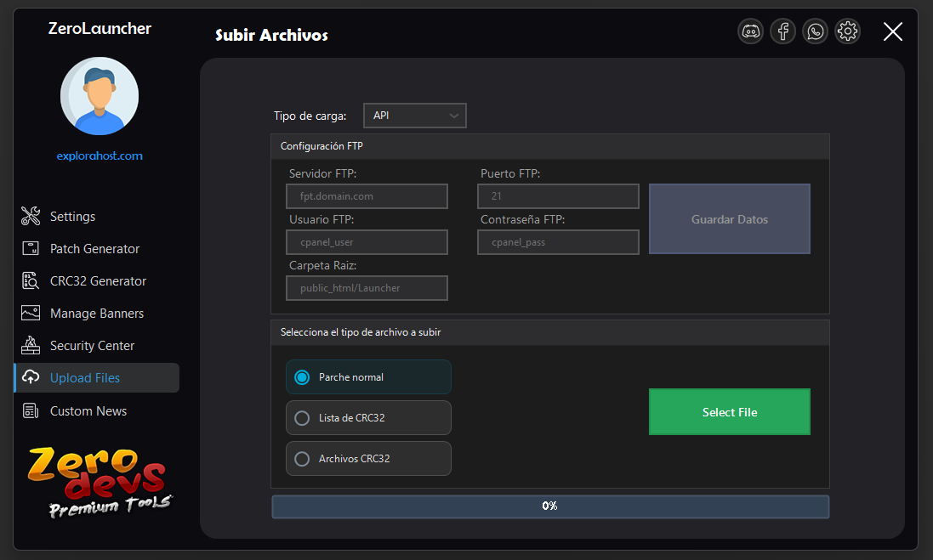Open the Security Center panel

point(93,345)
